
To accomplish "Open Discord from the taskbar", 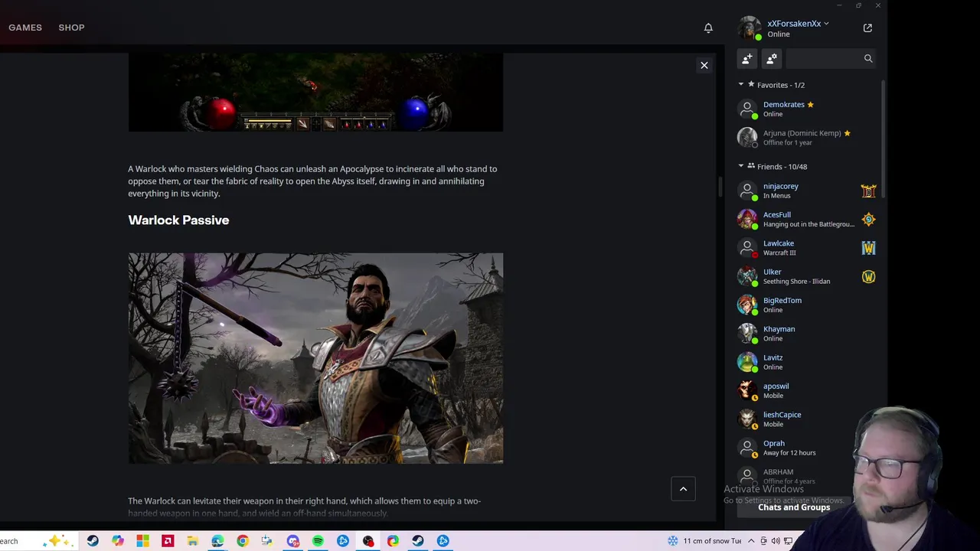I will click(293, 541).
